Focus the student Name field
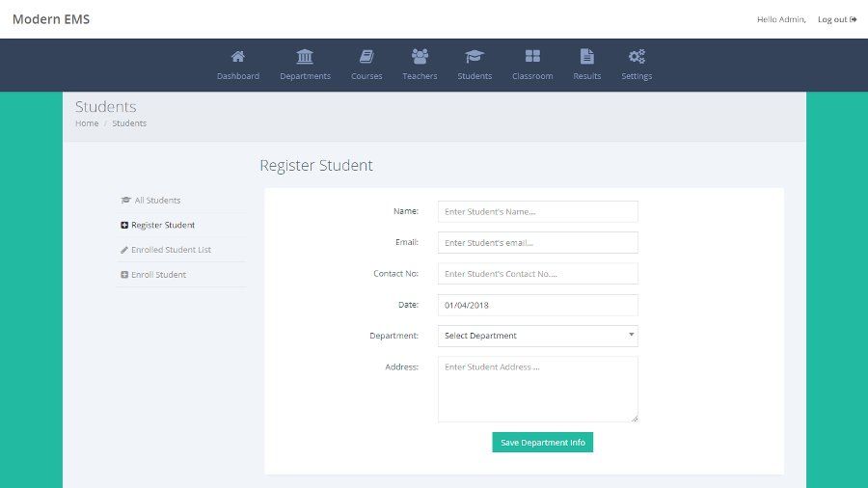The height and width of the screenshot is (488, 868). 537,211
